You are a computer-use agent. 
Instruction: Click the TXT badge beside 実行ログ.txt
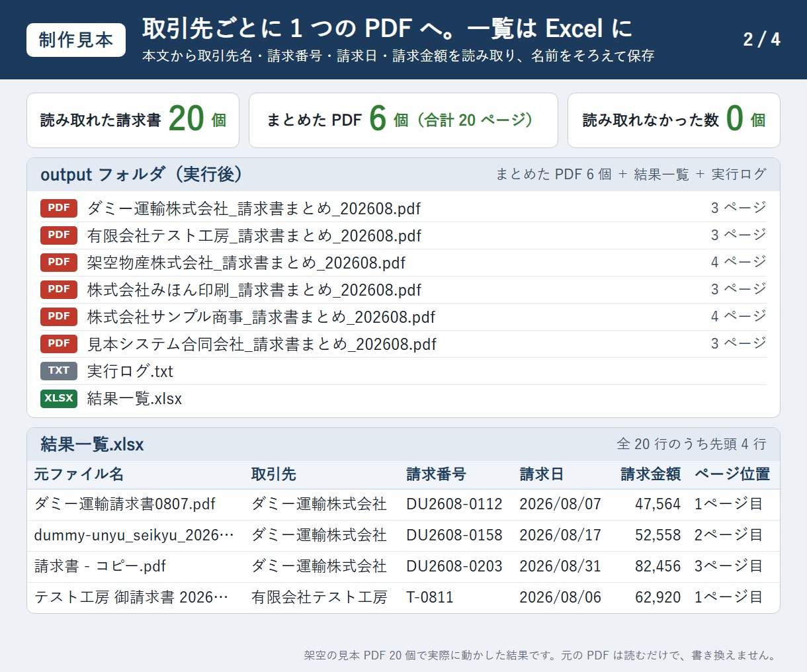click(x=59, y=371)
